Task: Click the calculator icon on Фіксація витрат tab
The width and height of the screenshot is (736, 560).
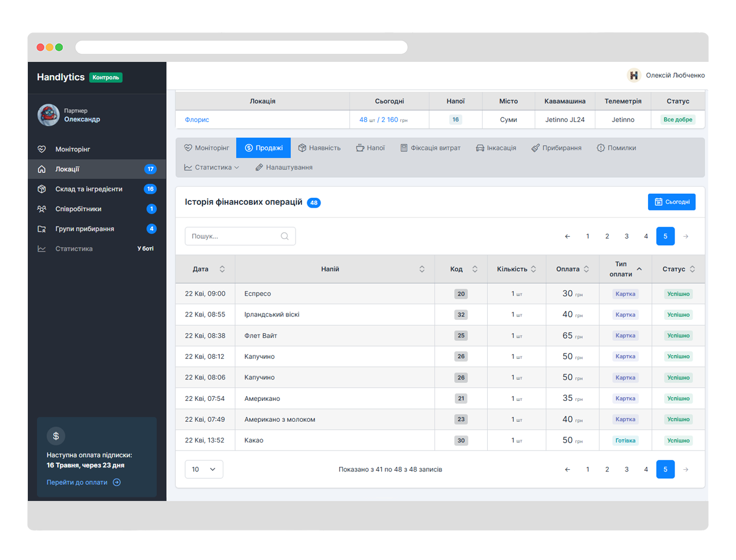Action: tap(404, 148)
